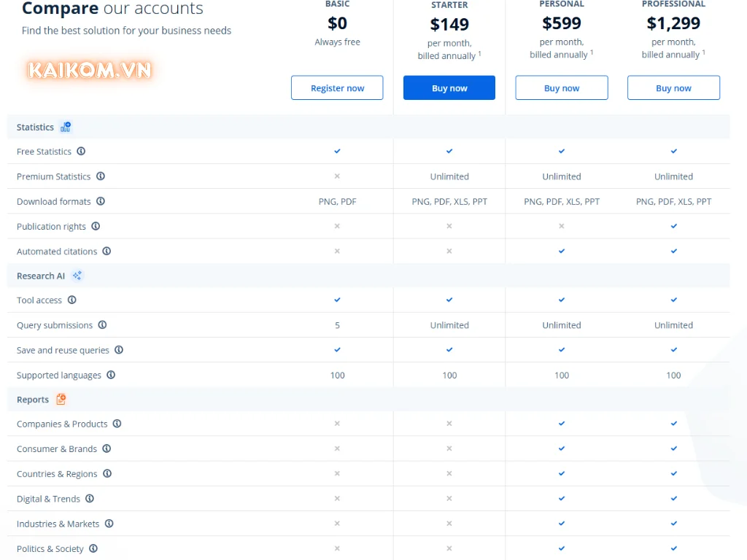Select Buy now for Professional plan
This screenshot has width=747, height=560.
click(x=673, y=88)
